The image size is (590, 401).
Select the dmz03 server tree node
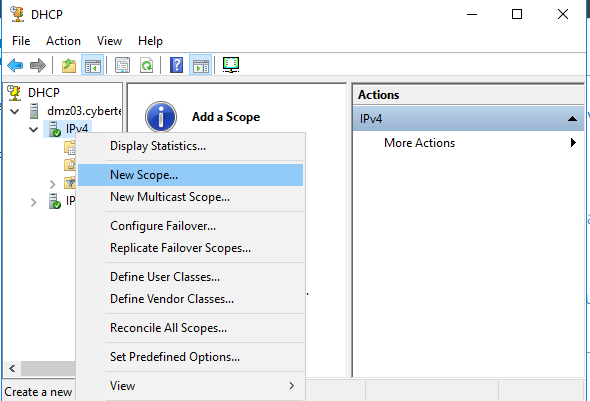pyautogui.click(x=84, y=111)
